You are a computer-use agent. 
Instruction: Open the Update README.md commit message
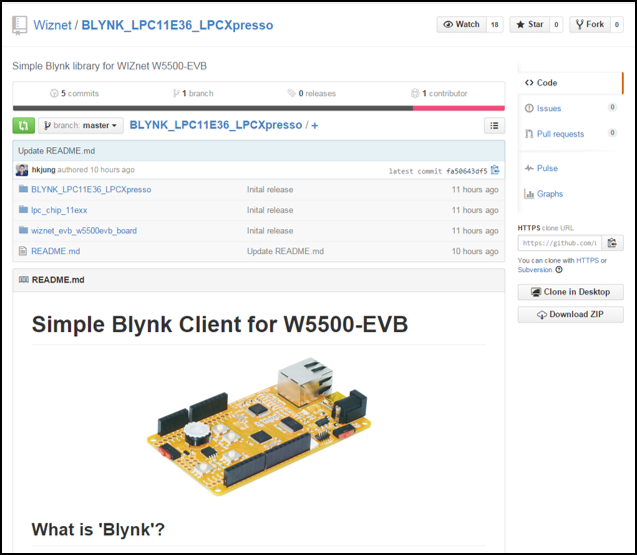pyautogui.click(x=56, y=151)
